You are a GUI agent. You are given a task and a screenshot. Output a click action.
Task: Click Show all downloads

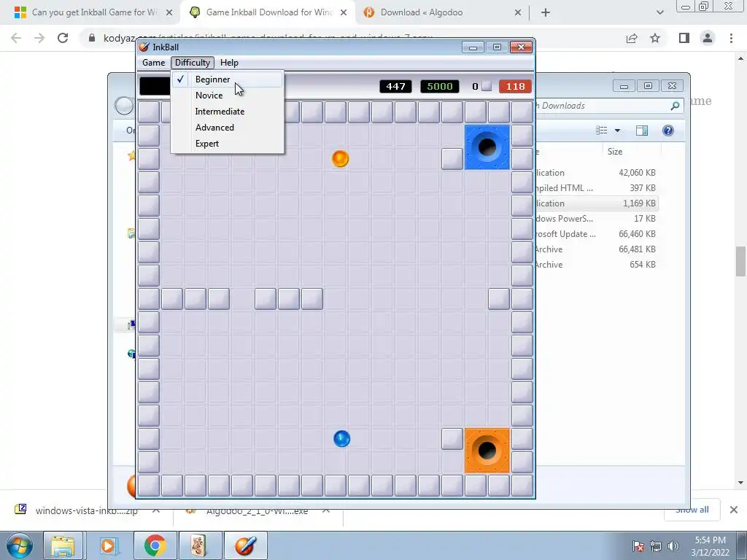(692, 510)
